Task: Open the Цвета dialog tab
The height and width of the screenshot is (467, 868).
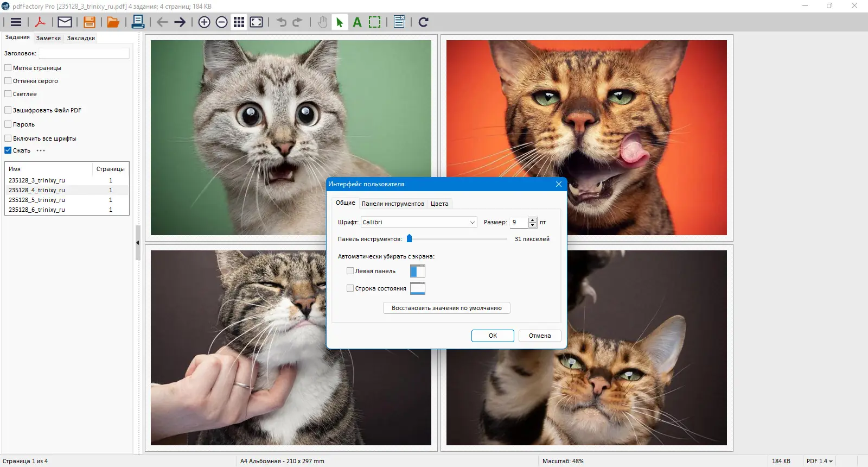Action: click(x=439, y=204)
